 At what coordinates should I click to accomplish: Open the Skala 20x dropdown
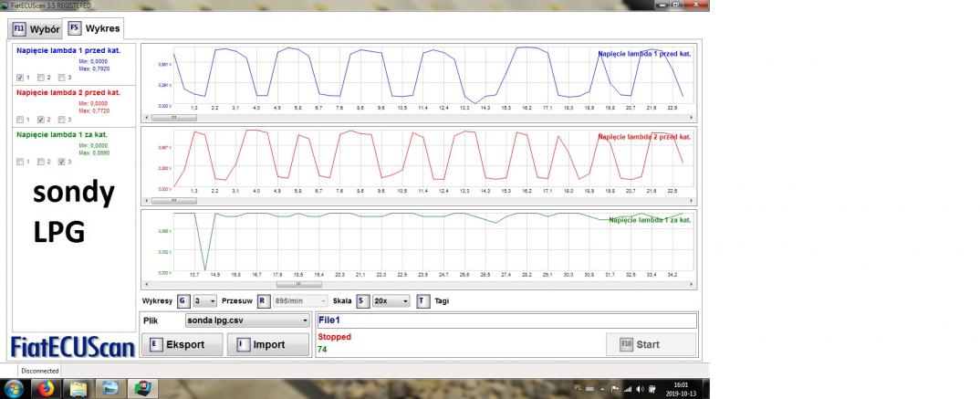click(391, 300)
